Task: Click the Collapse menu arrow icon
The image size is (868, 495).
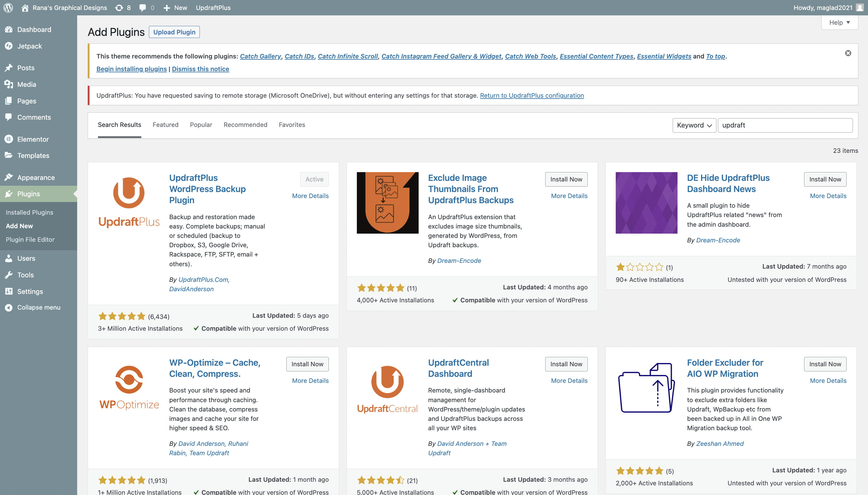Action: point(9,307)
